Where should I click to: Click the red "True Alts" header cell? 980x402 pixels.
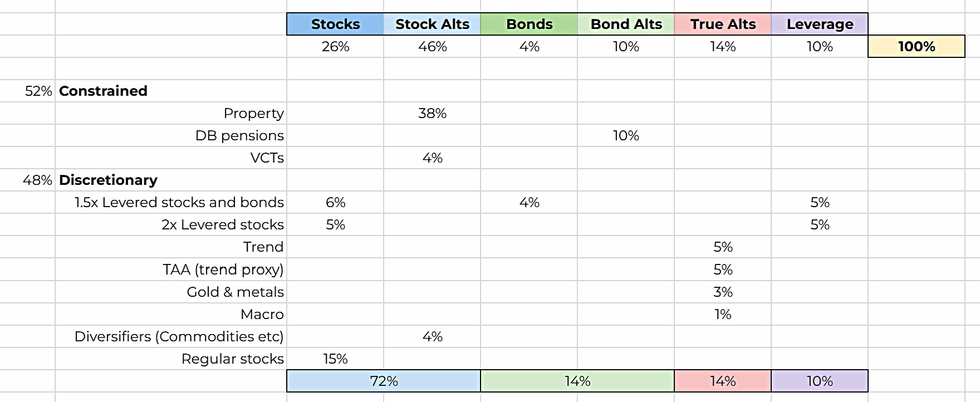[723, 24]
